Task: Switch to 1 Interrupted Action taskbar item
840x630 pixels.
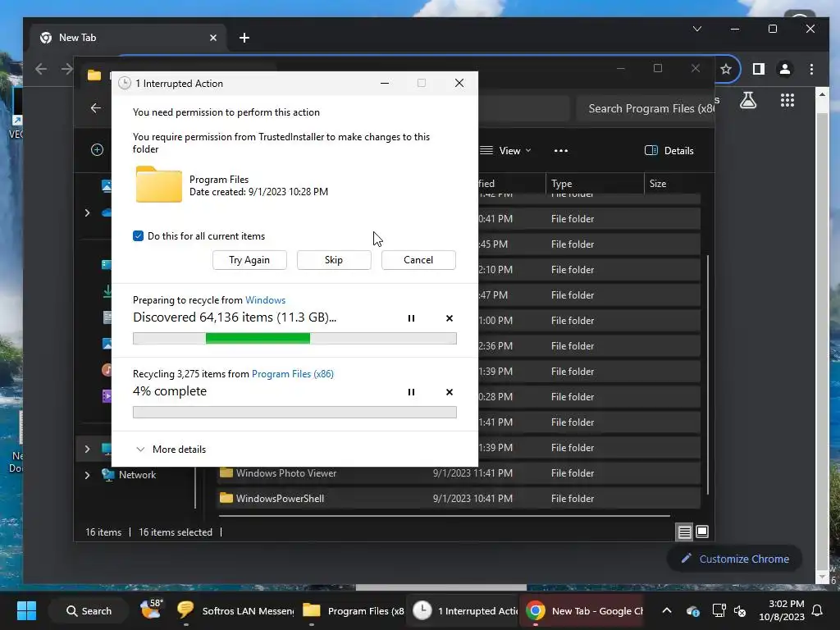Action: point(465,610)
